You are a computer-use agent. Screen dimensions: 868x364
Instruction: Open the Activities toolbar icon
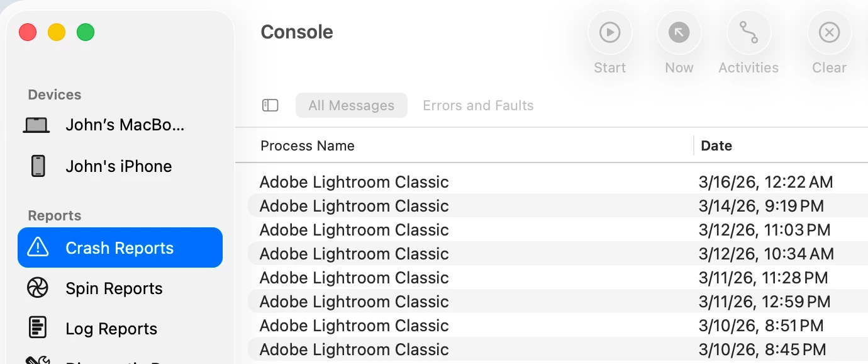tap(748, 32)
